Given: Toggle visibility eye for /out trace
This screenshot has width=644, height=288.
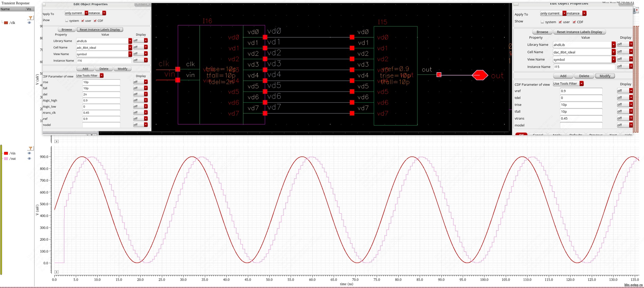Looking at the screenshot, I should point(29,159).
